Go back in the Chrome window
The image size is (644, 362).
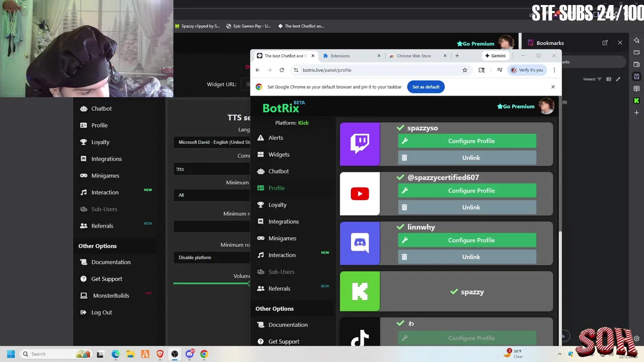[x=258, y=70]
